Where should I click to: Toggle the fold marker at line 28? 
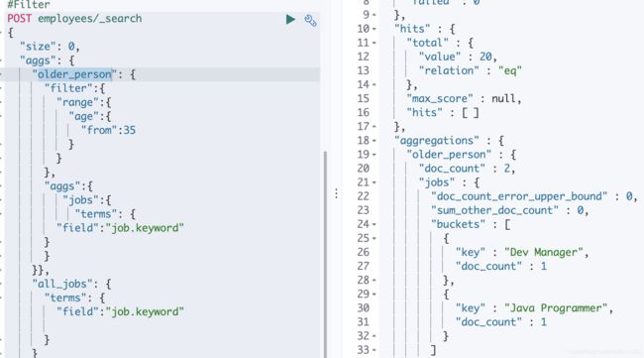pyautogui.click(x=375, y=281)
